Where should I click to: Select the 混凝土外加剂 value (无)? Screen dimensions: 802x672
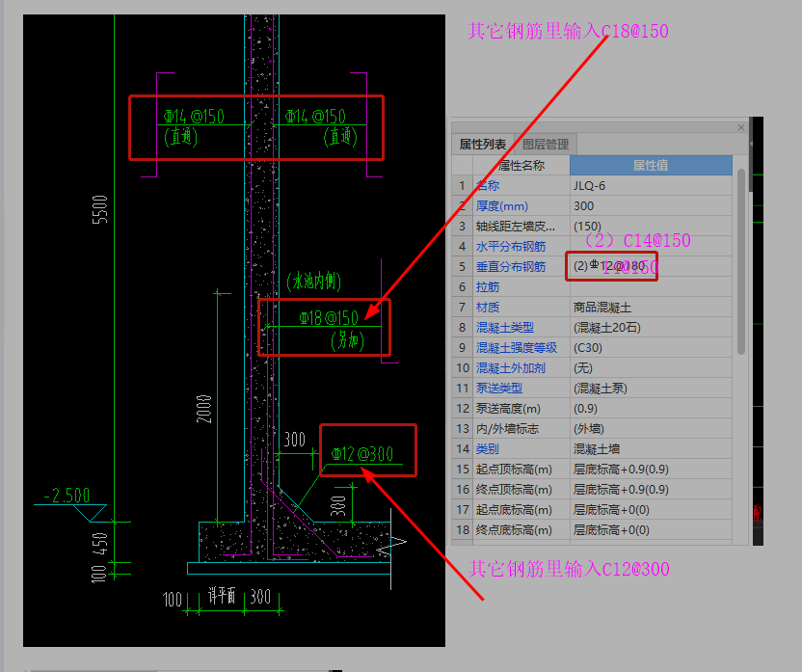point(651,368)
